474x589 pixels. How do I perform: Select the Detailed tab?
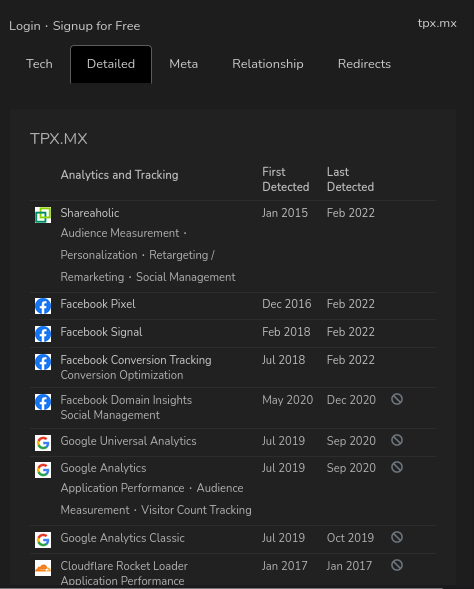111,64
